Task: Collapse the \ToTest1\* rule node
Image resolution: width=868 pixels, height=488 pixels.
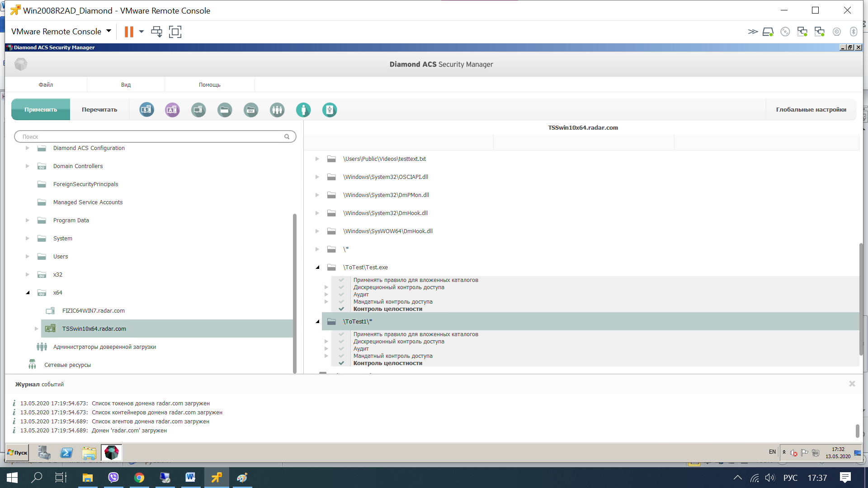Action: coord(317,322)
